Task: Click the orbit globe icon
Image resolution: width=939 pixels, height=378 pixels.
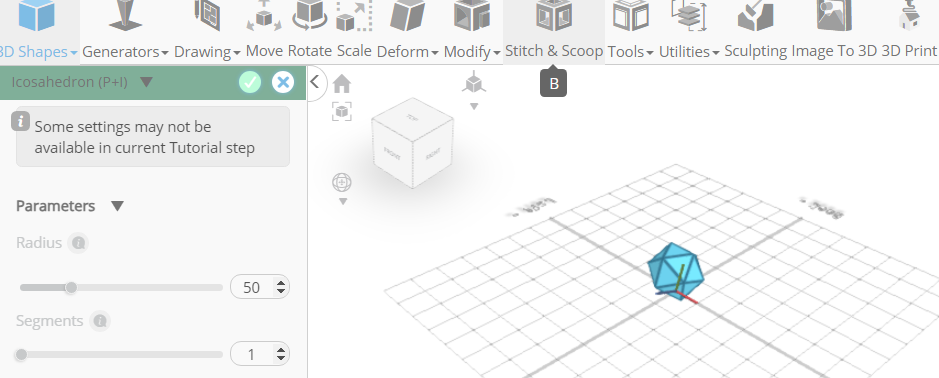Action: 342,182
